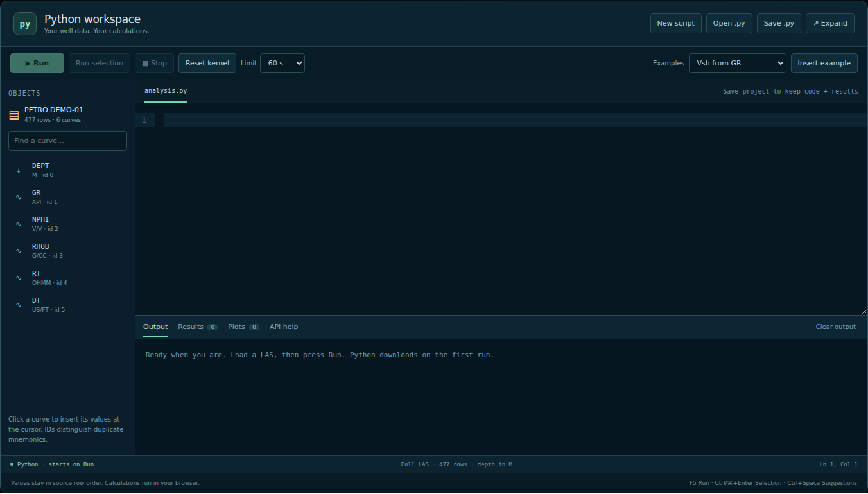Clear output in the output panel
Screen dimensions: 868x494
(836, 327)
